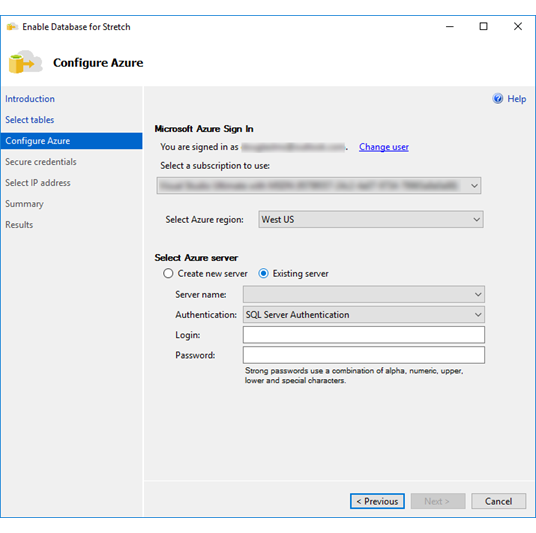Screen dimensions: 536x533
Task: Open the Summary step
Action: click(x=24, y=204)
